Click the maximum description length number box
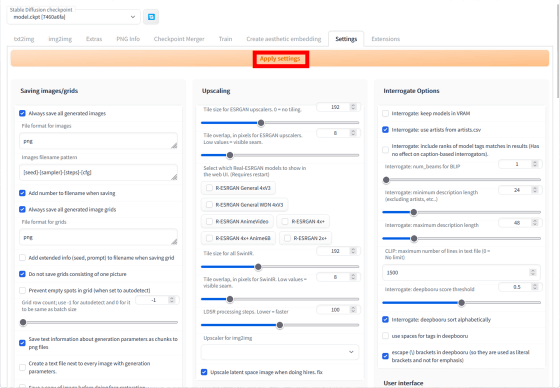 [520, 223]
